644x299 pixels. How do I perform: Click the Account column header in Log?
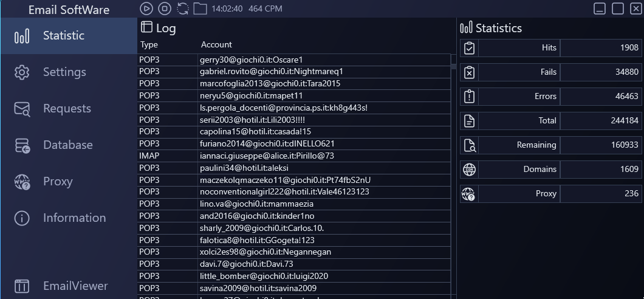click(x=216, y=45)
